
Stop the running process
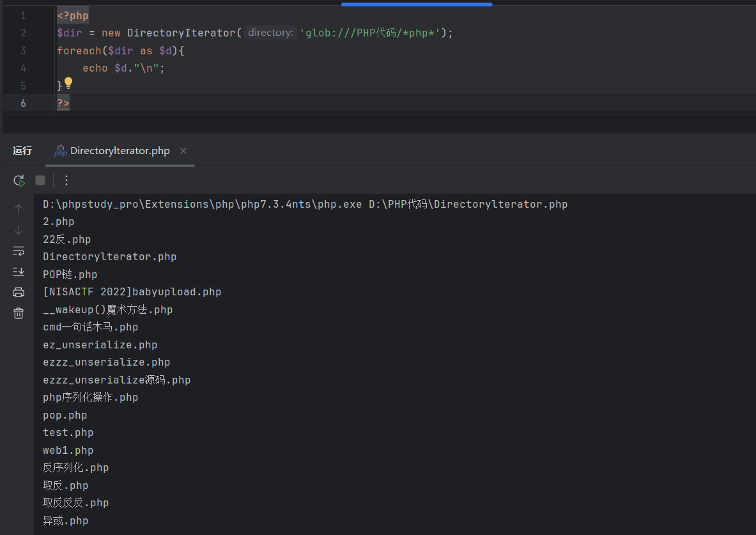(40, 181)
